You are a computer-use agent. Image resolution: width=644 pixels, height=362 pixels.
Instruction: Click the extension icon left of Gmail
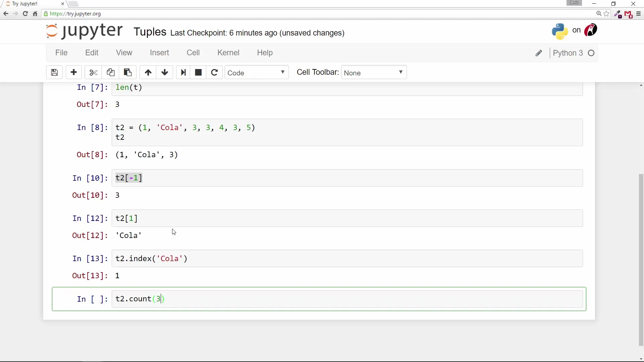pyautogui.click(x=618, y=14)
